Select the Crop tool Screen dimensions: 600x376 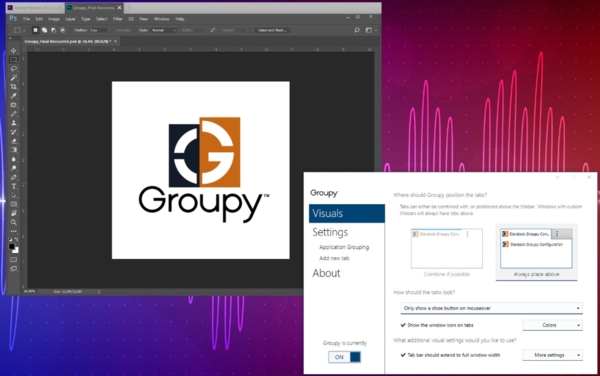[x=14, y=87]
